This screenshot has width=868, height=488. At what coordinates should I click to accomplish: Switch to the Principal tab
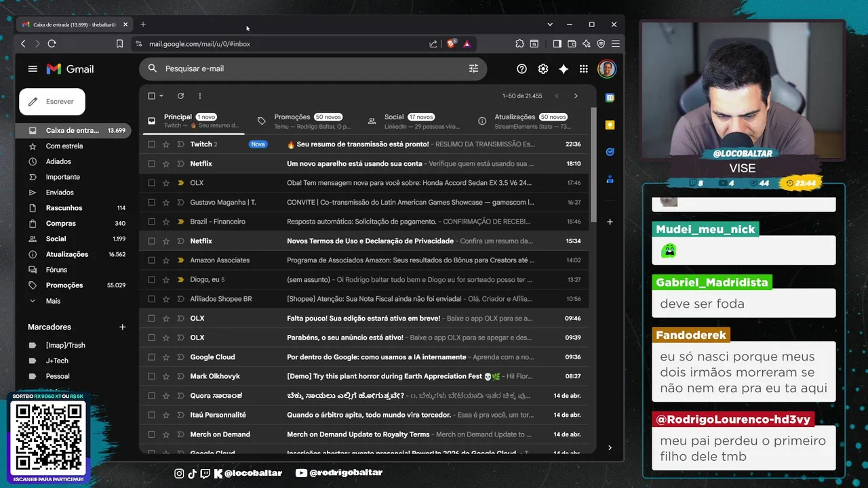(x=193, y=121)
